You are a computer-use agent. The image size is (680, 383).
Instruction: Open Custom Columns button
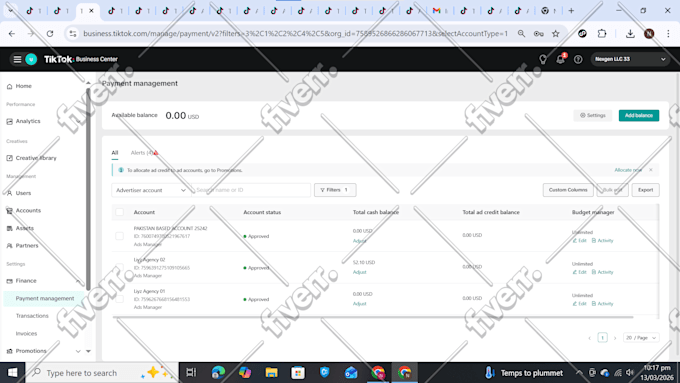568,190
